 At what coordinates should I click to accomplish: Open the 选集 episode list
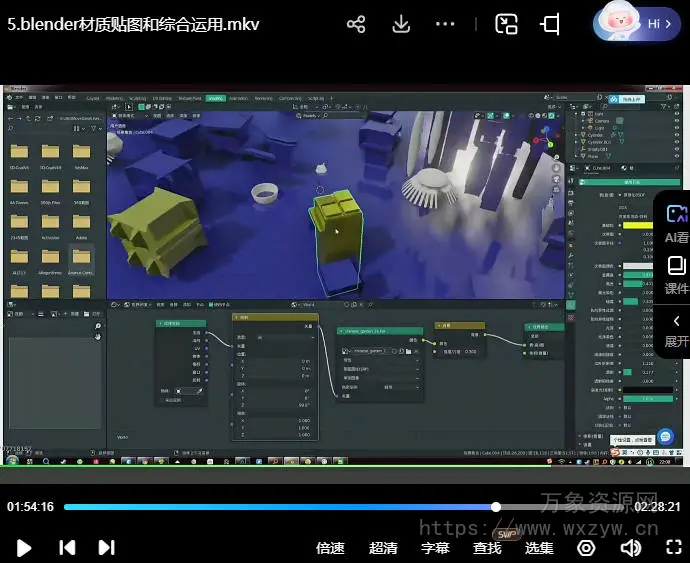click(539, 547)
